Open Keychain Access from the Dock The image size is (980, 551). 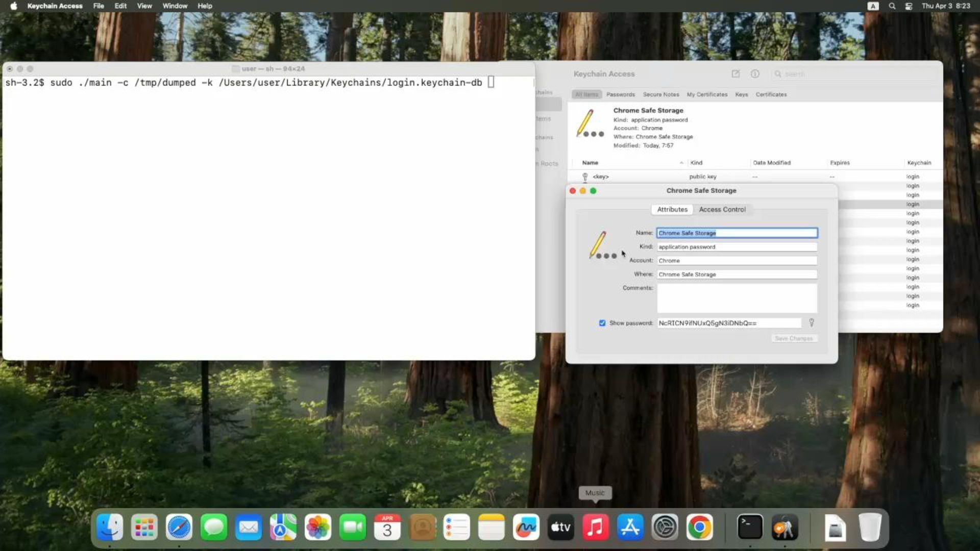[x=785, y=527]
